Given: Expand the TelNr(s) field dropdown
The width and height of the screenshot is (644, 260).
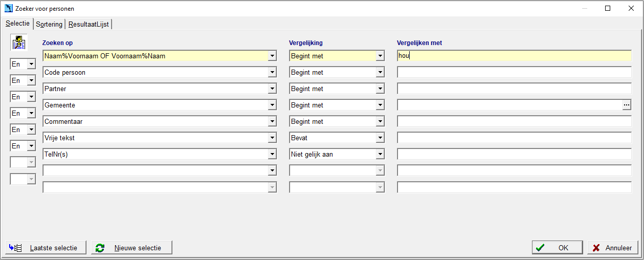Looking at the screenshot, I should coord(272,154).
